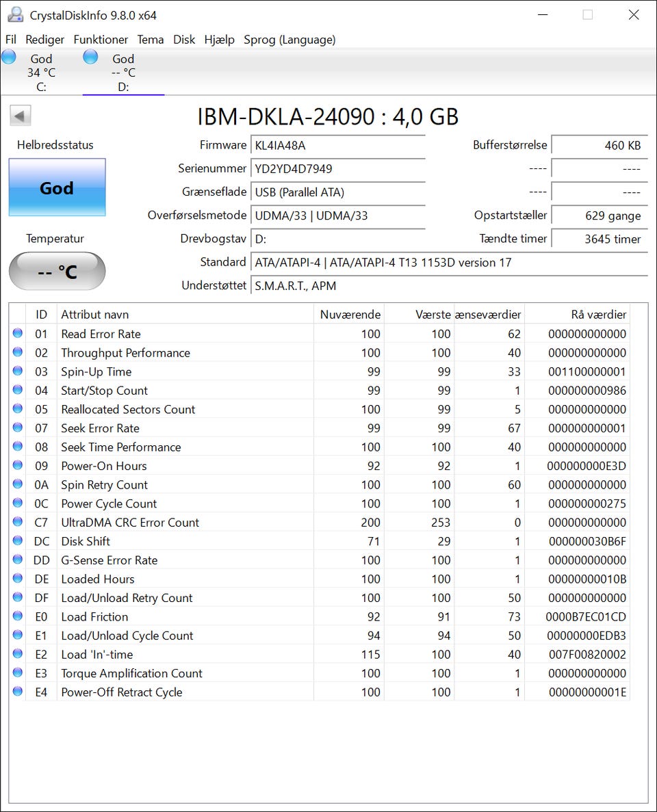Click the CrystalDiskInfo app icon in title bar
The width and height of the screenshot is (657, 812).
[15, 15]
